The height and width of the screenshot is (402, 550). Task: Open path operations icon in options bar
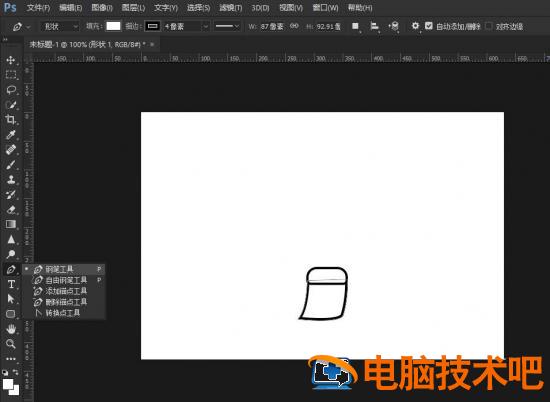pyautogui.click(x=356, y=26)
